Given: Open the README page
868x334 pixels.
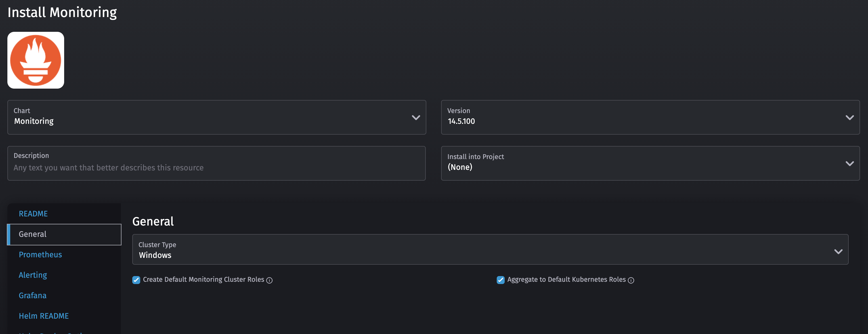Looking at the screenshot, I should pyautogui.click(x=33, y=213).
